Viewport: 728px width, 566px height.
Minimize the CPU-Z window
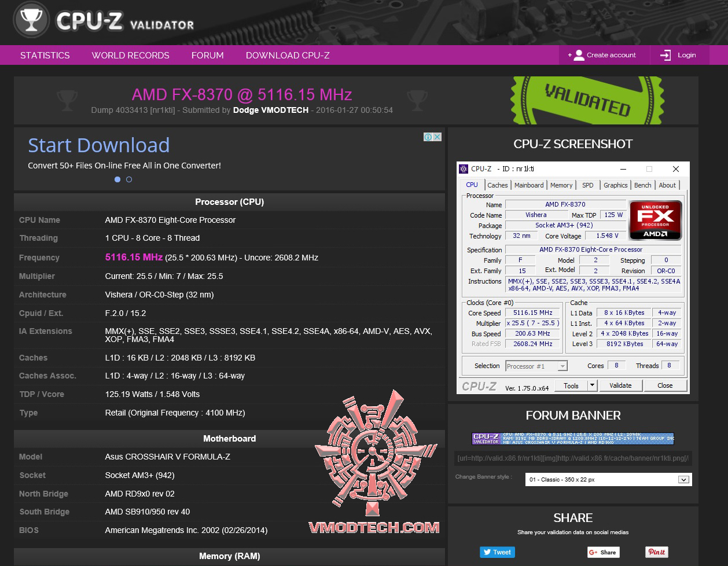(623, 169)
